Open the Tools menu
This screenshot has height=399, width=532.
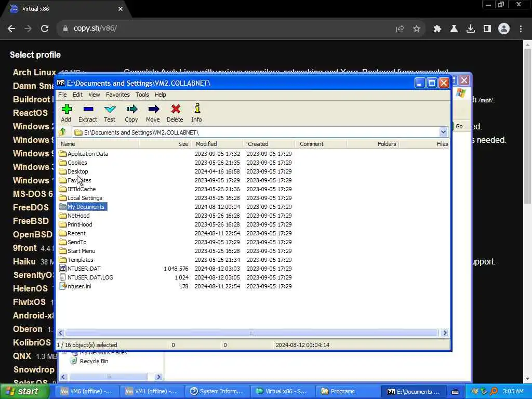tap(142, 95)
